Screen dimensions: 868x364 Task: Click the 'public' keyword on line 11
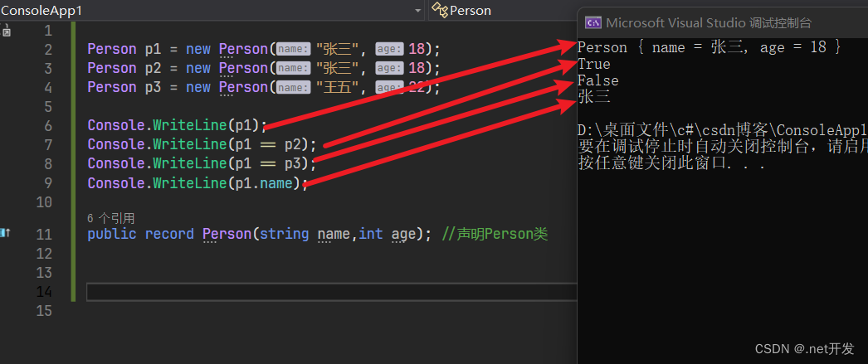click(x=112, y=234)
